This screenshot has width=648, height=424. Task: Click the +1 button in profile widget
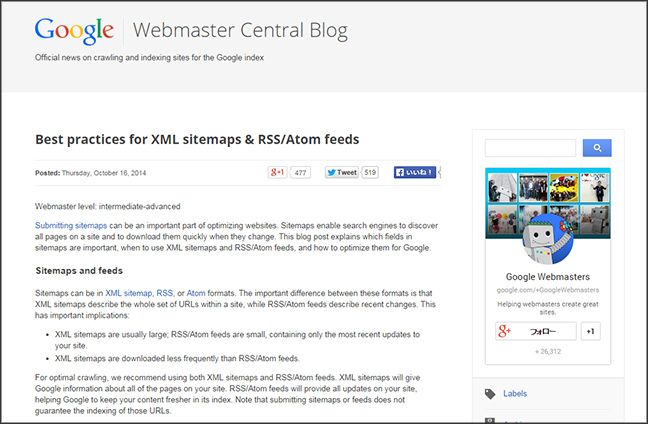point(591,331)
